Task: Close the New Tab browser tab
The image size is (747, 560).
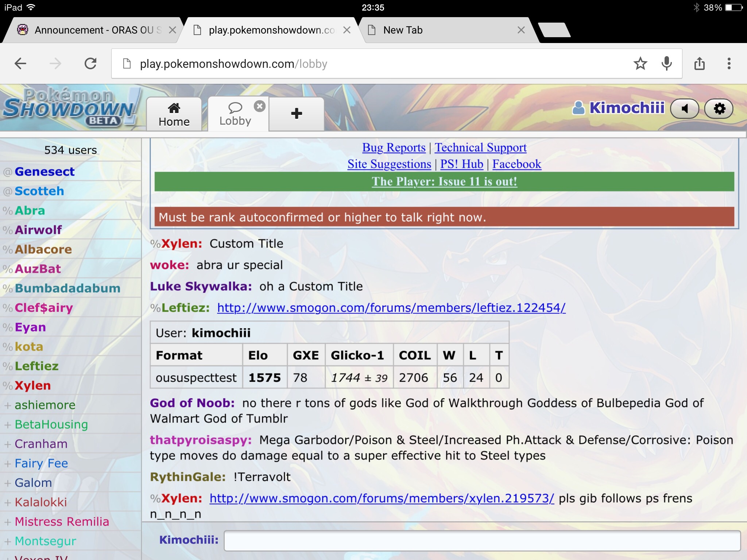Action: [521, 30]
